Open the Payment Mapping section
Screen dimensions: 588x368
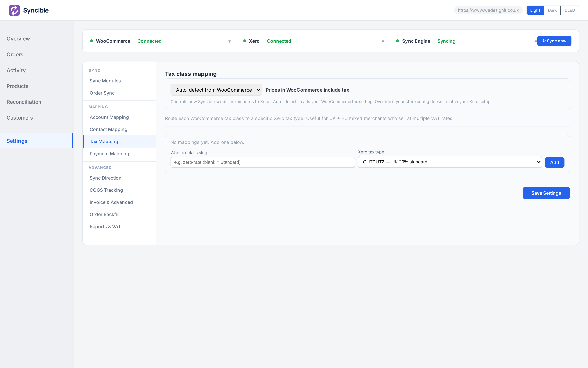[x=119, y=154]
